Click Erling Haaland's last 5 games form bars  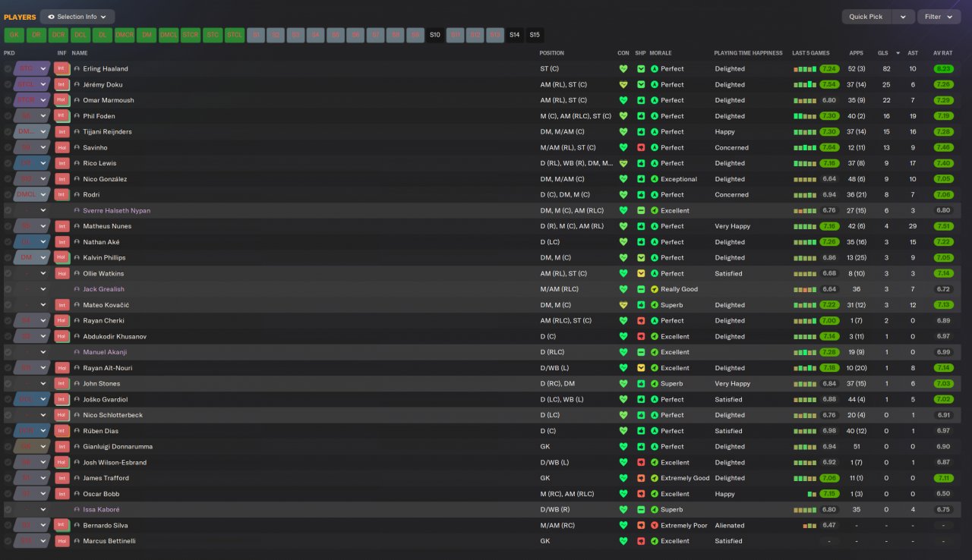pos(805,69)
